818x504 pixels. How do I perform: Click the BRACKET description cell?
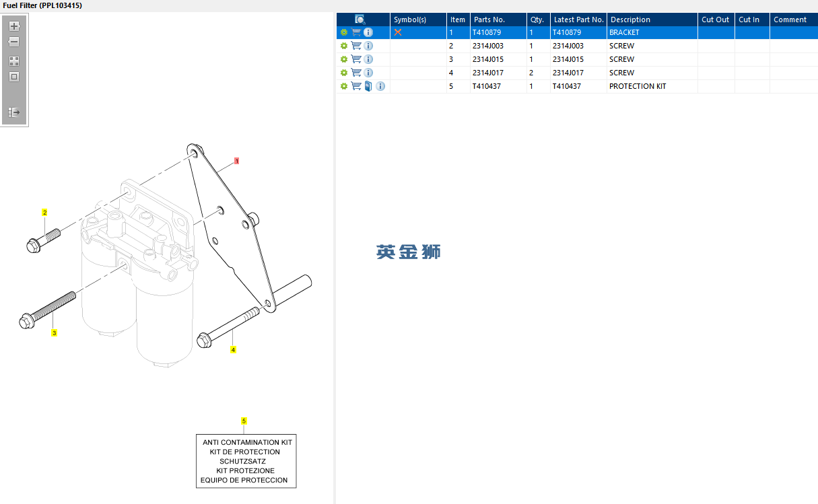click(652, 32)
